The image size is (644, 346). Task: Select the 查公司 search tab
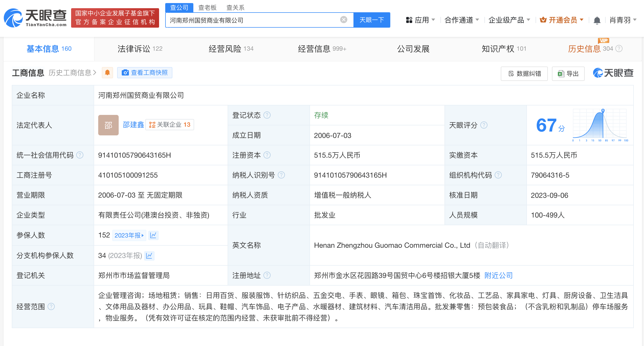coord(179,7)
